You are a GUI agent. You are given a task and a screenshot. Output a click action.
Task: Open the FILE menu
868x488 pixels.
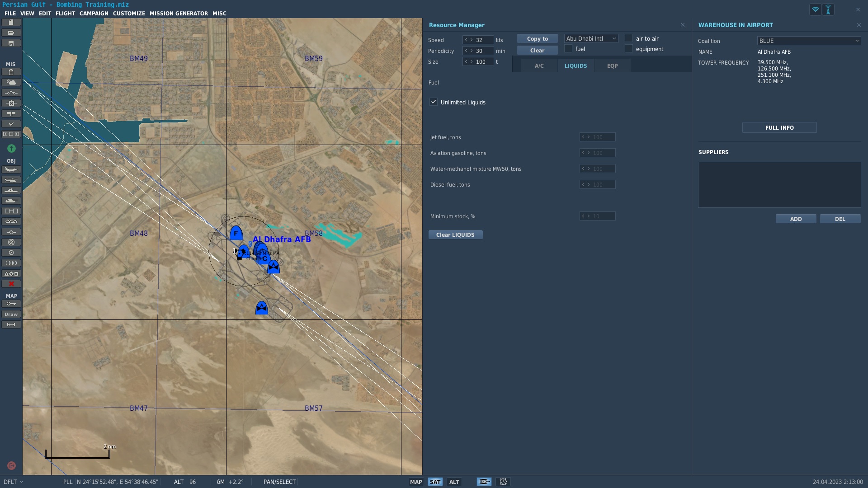(x=10, y=14)
